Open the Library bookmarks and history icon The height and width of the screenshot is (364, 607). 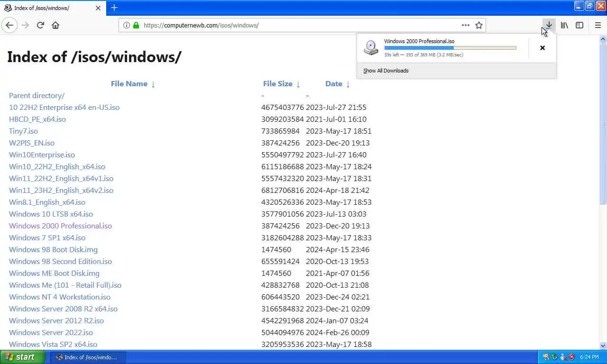(564, 25)
